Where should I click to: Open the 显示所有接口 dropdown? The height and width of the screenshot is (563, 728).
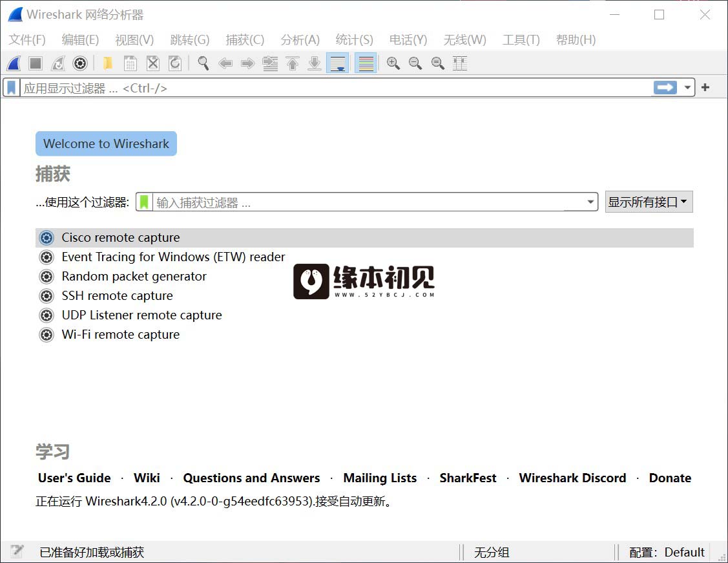pos(649,202)
